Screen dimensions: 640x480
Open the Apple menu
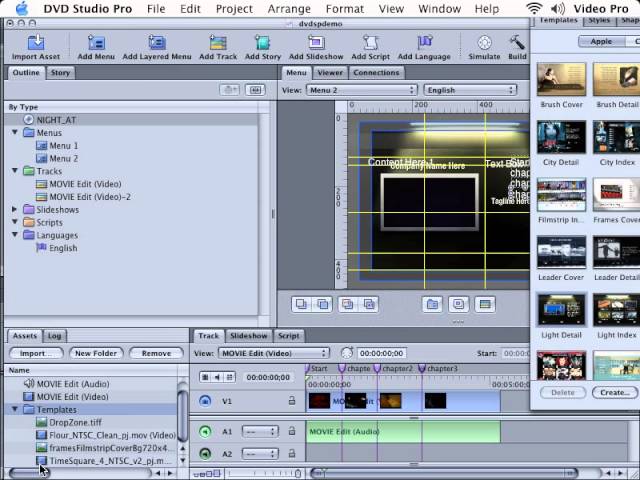coord(22,9)
